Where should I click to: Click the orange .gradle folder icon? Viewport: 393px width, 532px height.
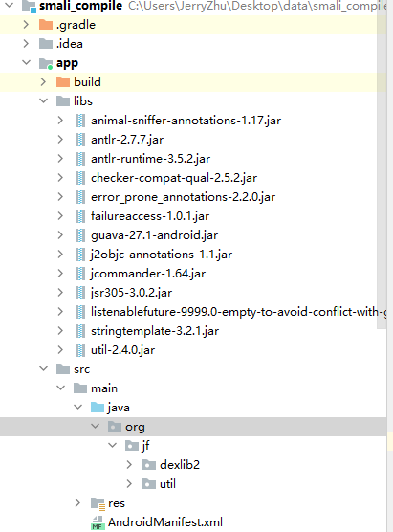click(x=46, y=25)
